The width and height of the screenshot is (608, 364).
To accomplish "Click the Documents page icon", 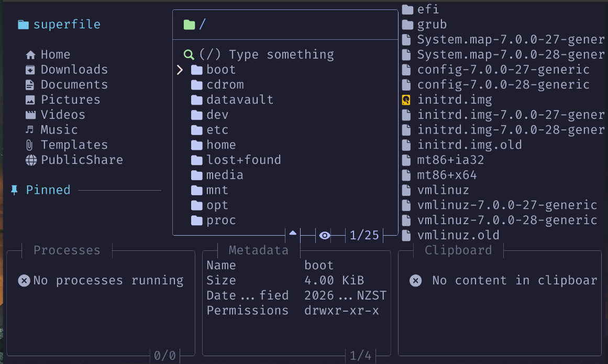I will click(30, 85).
